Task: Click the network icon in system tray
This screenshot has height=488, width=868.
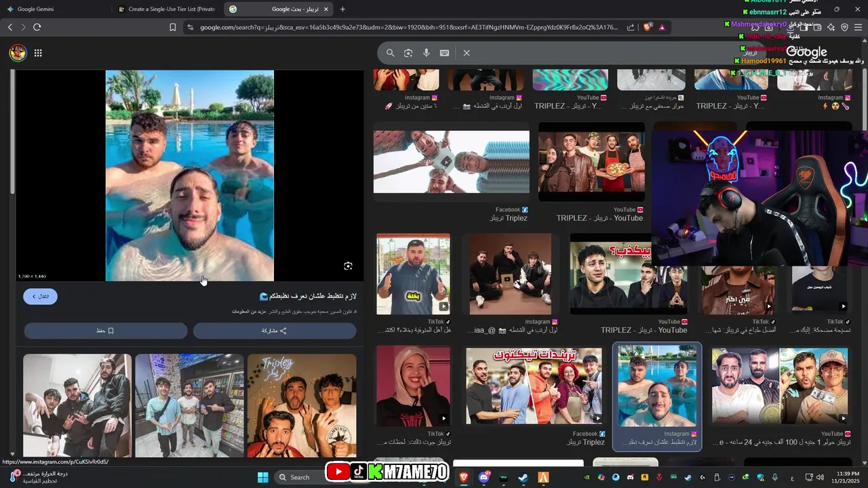Action: [808, 477]
